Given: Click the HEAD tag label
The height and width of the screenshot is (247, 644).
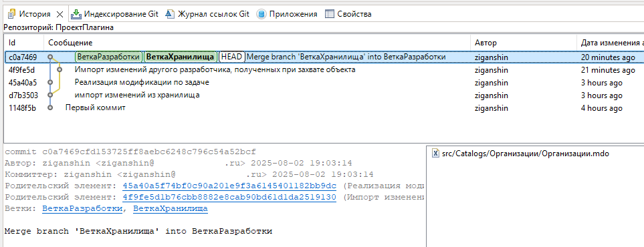Looking at the screenshot, I should tap(232, 57).
